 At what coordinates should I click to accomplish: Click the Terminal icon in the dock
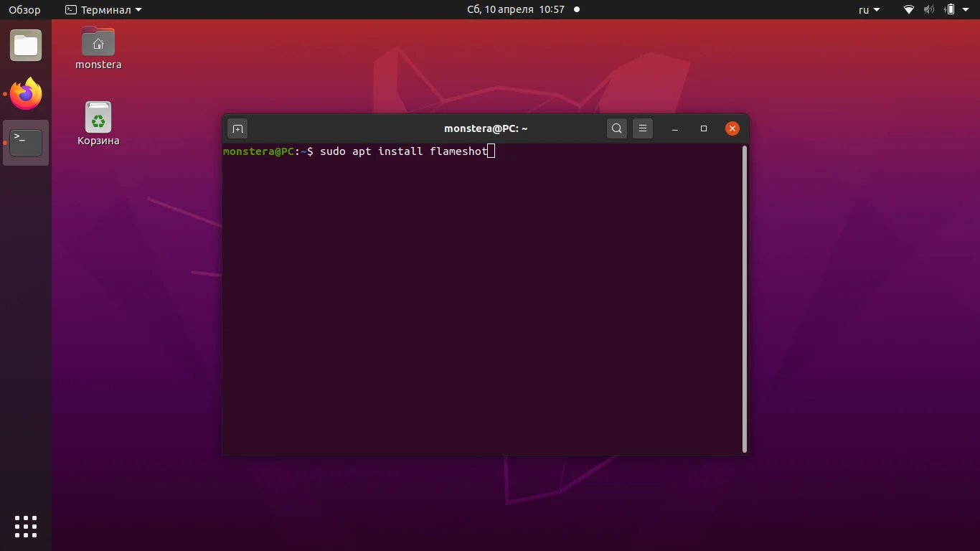26,142
